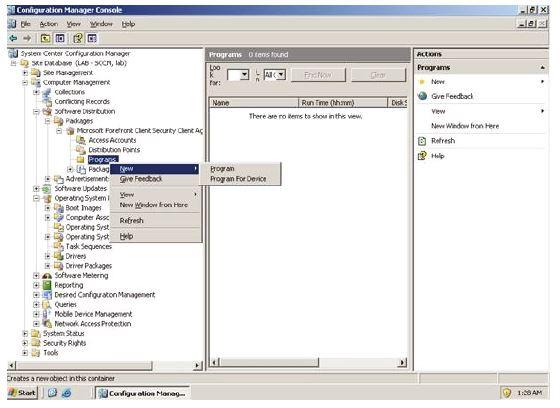This screenshot has width=560, height=408.
Task: Click the Find Now button
Action: (x=318, y=75)
